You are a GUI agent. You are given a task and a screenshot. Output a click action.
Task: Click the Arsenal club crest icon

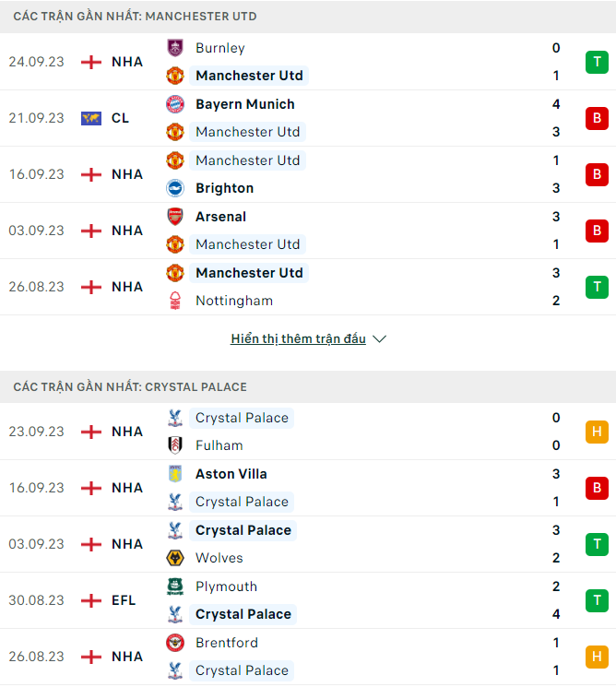[x=175, y=217]
